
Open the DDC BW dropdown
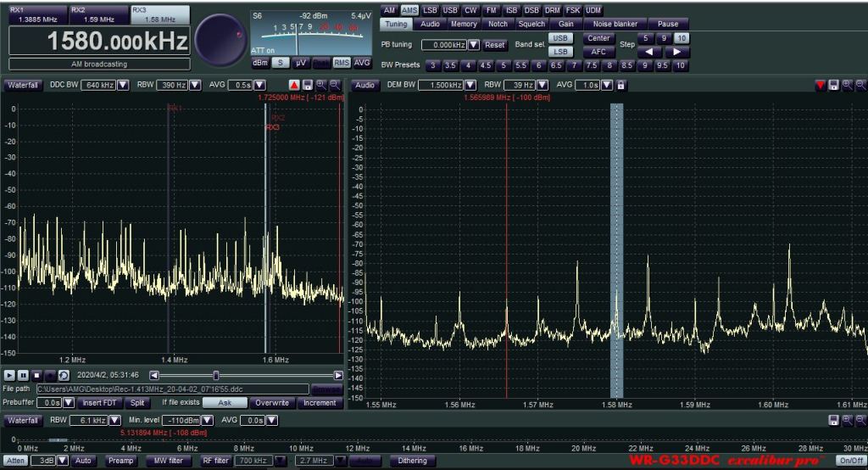(x=123, y=85)
